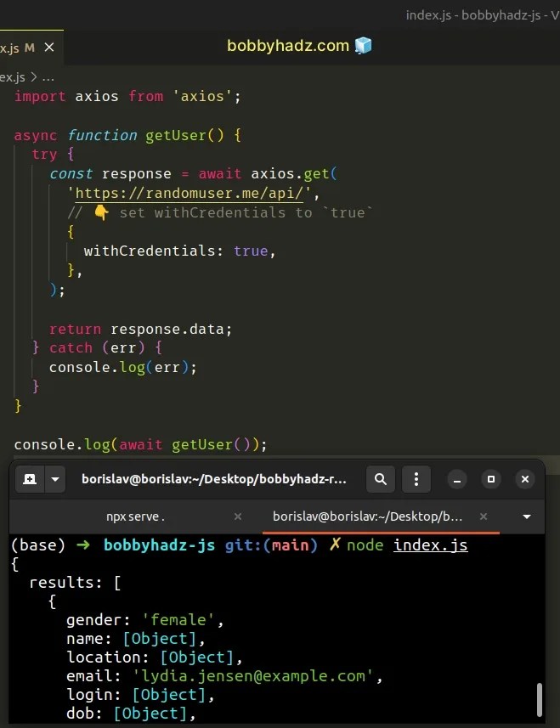The width and height of the screenshot is (560, 728).
Task: Open breadcrumb ellipsis after ex.js
Action: point(48,77)
